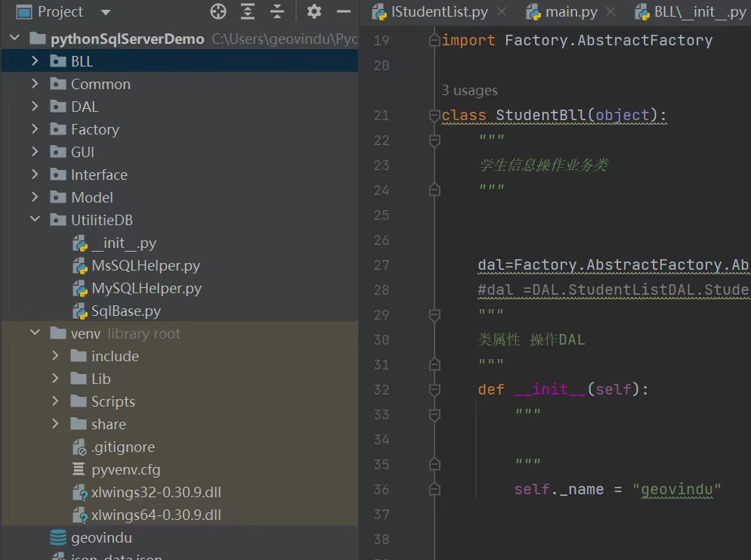Click the Select Opened File crosshair icon
Viewport: 751px width, 560px height.
pos(218,11)
